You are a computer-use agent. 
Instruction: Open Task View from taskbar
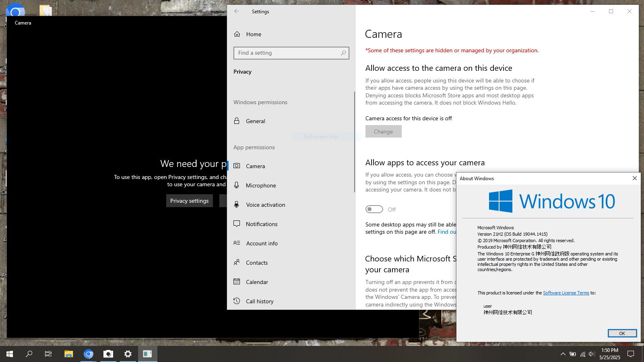coord(48,354)
